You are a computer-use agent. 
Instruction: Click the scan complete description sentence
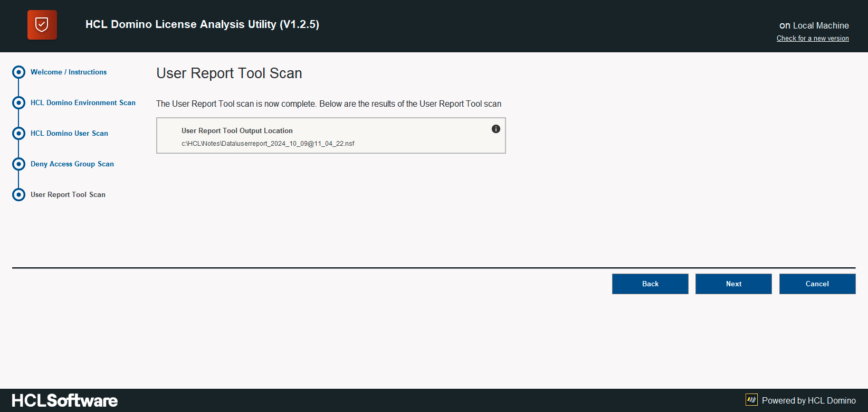[329, 104]
